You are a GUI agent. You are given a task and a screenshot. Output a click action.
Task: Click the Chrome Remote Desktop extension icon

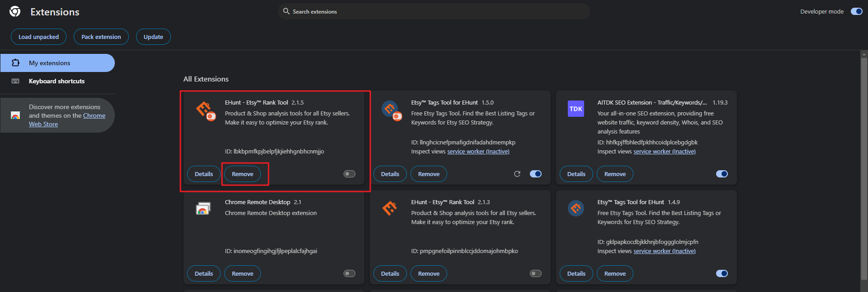click(x=203, y=208)
